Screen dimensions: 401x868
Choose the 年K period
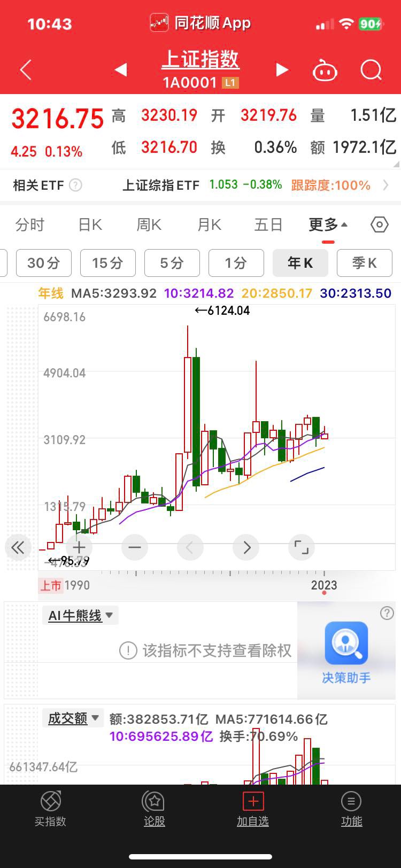(x=300, y=263)
